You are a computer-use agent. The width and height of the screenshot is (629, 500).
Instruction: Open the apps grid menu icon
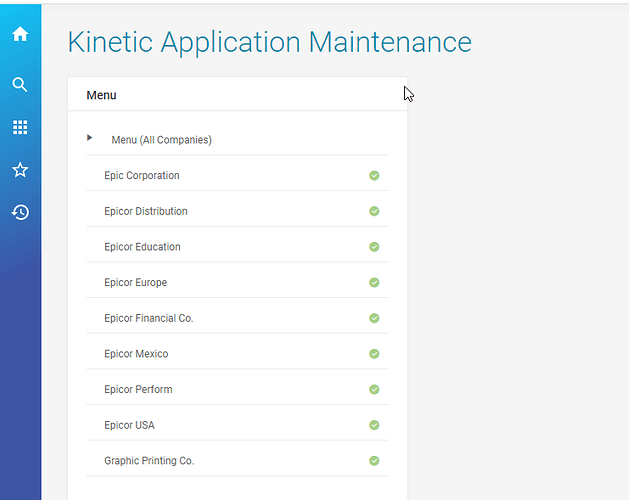pyautogui.click(x=20, y=127)
